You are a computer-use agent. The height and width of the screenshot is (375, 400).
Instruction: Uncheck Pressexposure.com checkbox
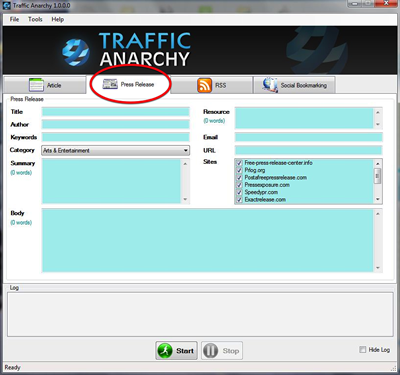tap(239, 185)
